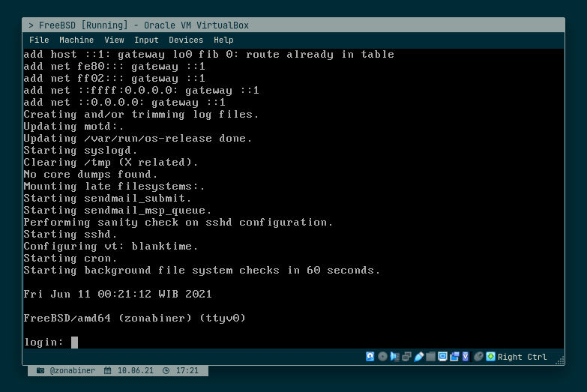
Task: Click the 'Starting sshd.' line
Action: coord(70,235)
